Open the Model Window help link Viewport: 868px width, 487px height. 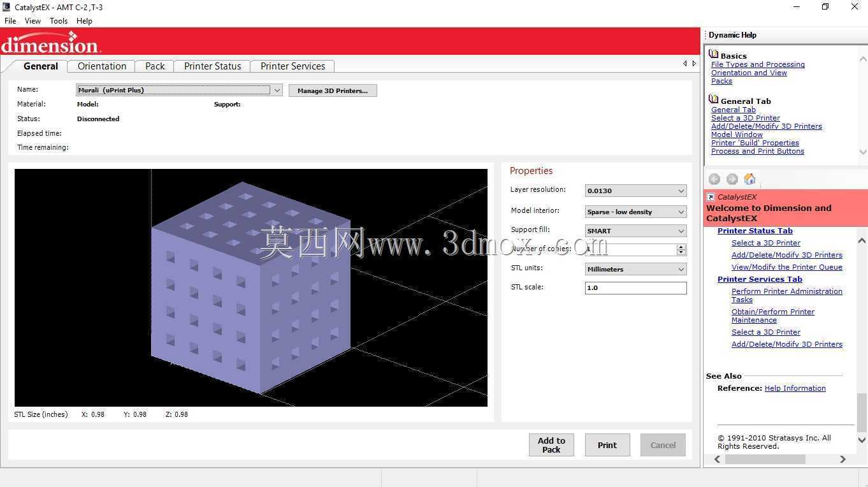tap(737, 134)
